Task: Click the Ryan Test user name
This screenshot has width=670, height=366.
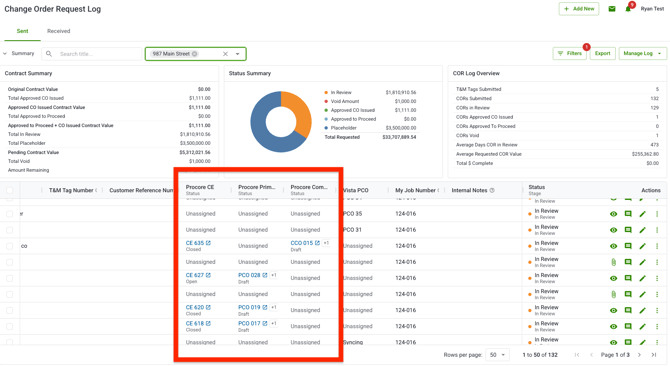Action: 652,9
